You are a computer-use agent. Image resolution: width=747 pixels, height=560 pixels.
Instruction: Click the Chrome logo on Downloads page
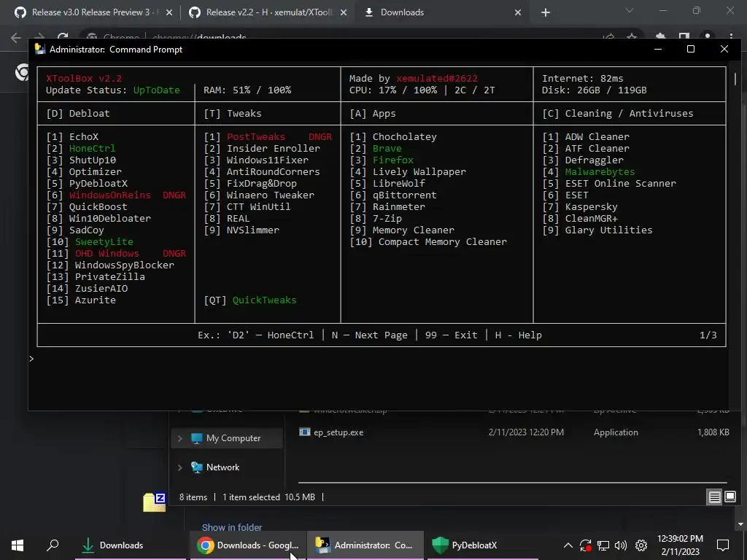click(21, 72)
